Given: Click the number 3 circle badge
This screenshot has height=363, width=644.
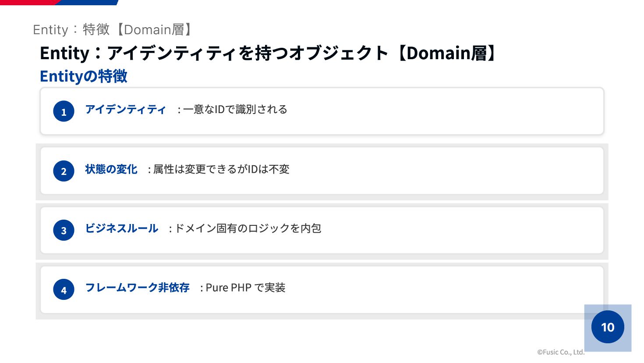Looking at the screenshot, I should tap(64, 230).
